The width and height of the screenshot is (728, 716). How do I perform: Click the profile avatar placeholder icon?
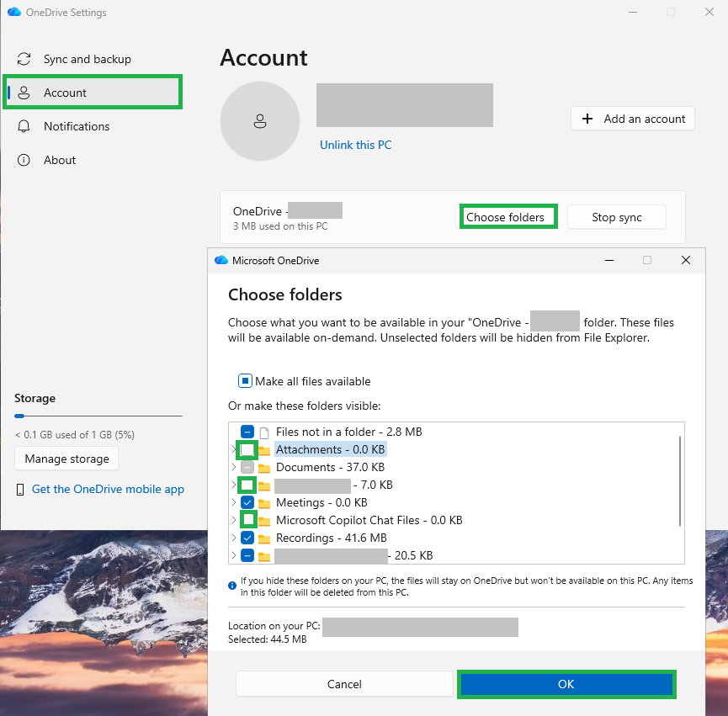(x=260, y=121)
